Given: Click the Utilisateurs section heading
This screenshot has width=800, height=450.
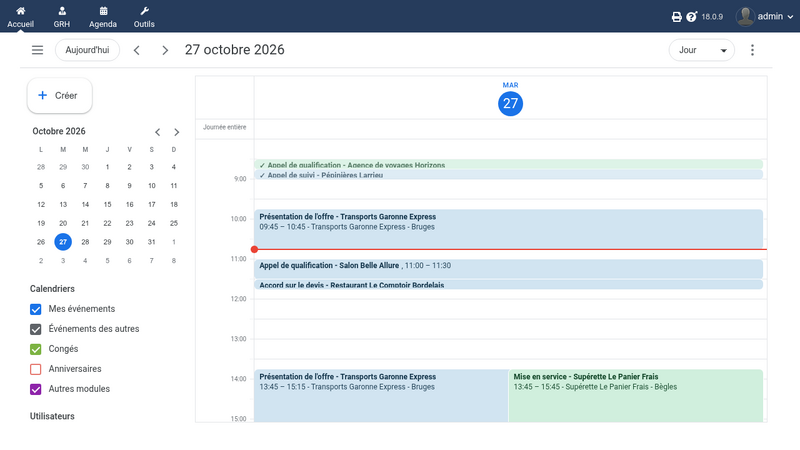Looking at the screenshot, I should [52, 416].
